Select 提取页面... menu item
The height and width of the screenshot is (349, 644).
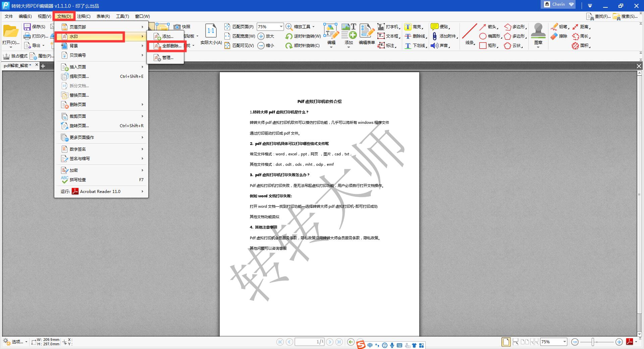click(101, 76)
